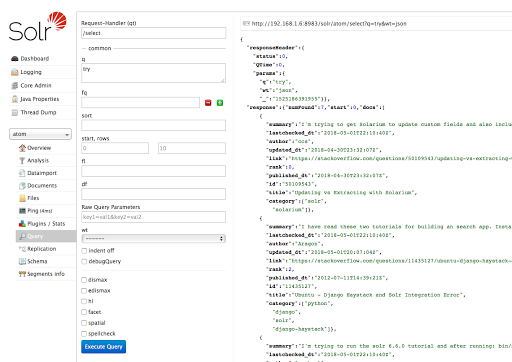Click the Segments info icon
The width and height of the screenshot is (512, 362).
22,274
